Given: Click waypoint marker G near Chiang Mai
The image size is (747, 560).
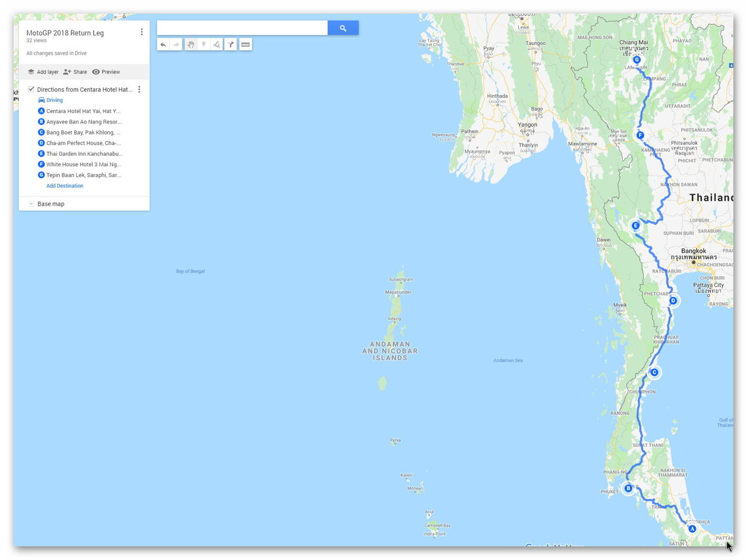Looking at the screenshot, I should (x=637, y=60).
